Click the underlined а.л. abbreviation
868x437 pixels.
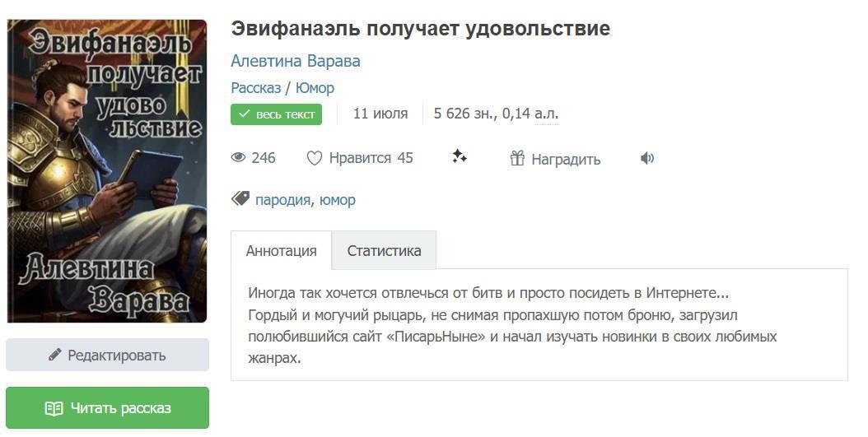[546, 114]
